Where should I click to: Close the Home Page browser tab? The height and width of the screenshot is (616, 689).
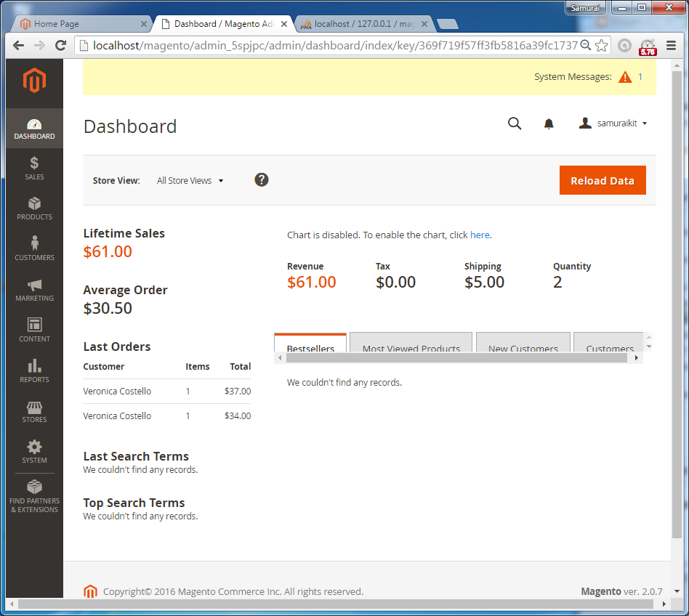(x=144, y=24)
